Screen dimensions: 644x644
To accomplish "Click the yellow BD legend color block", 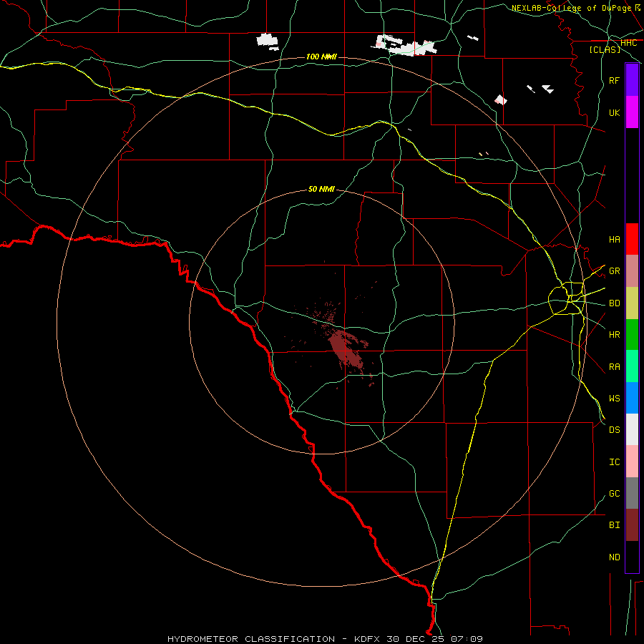I will 632,303.
